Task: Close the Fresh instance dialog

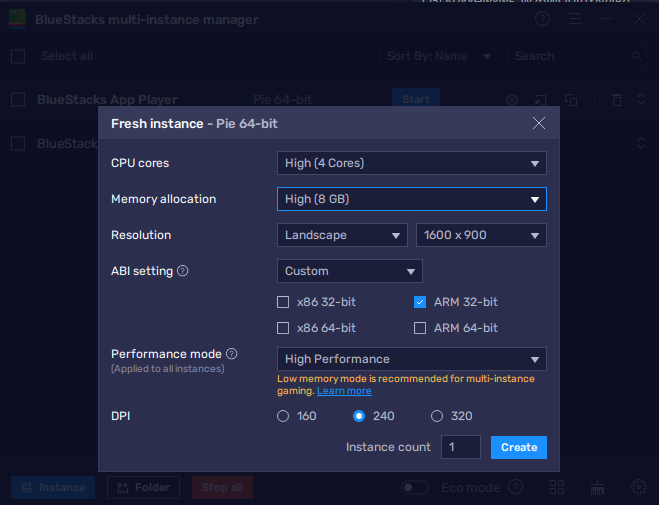Action: (538, 124)
